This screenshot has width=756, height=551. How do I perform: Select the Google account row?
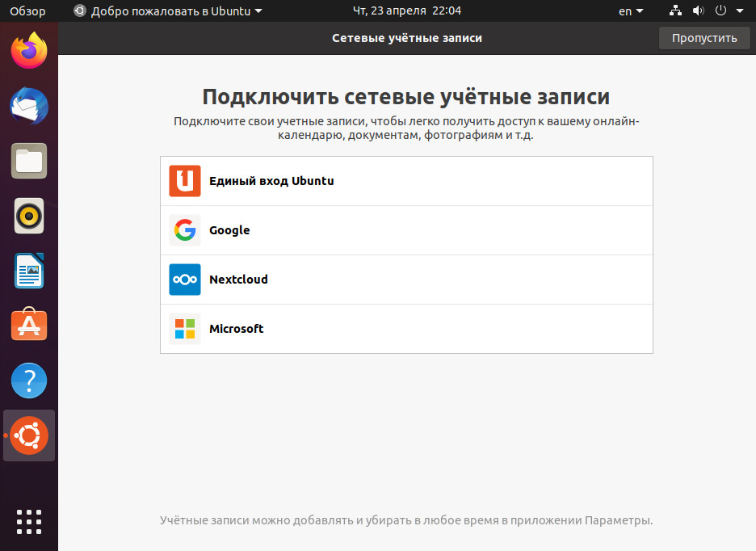pyautogui.click(x=406, y=230)
